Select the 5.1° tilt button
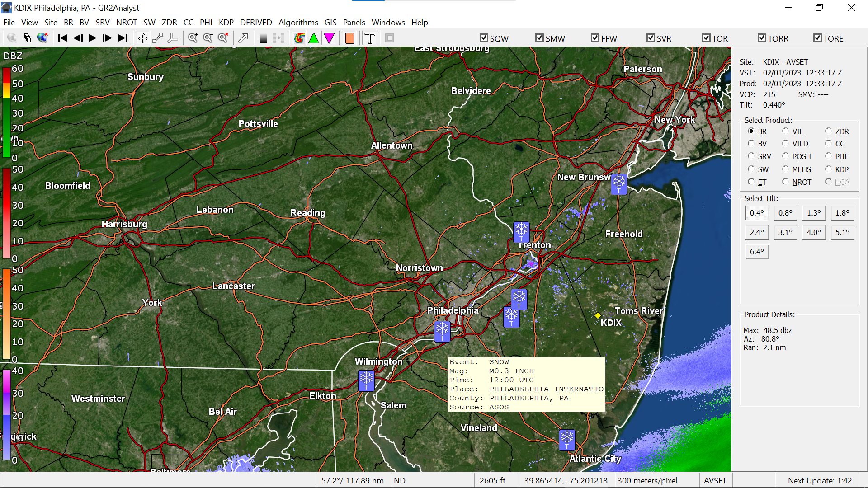 842,232
